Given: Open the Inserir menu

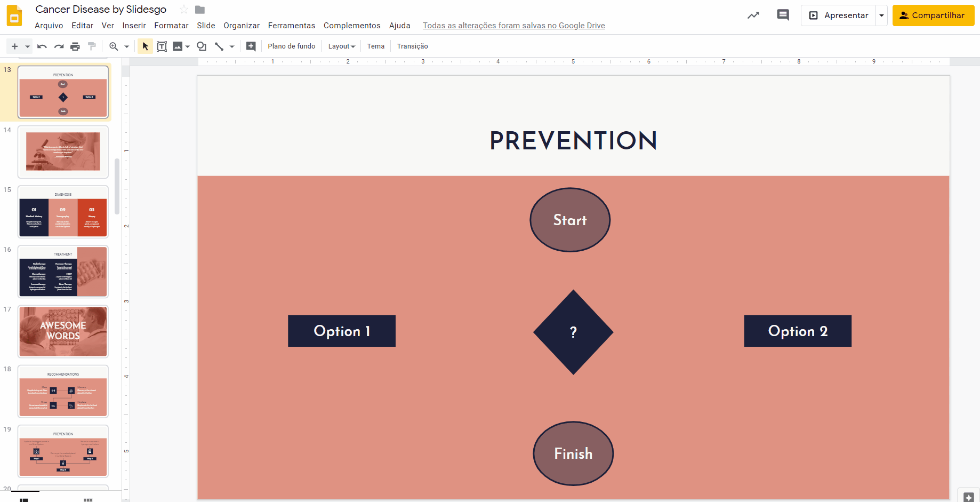Looking at the screenshot, I should (x=134, y=26).
